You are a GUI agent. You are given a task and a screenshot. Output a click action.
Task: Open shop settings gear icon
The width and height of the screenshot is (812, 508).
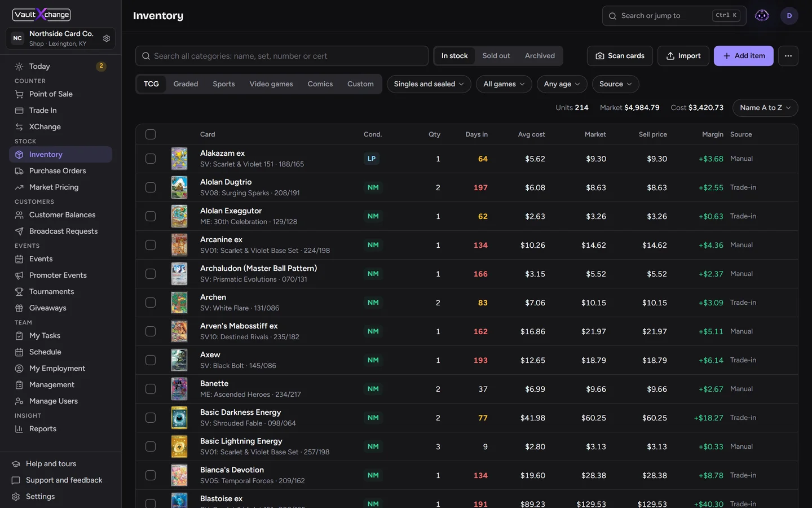[x=107, y=38]
